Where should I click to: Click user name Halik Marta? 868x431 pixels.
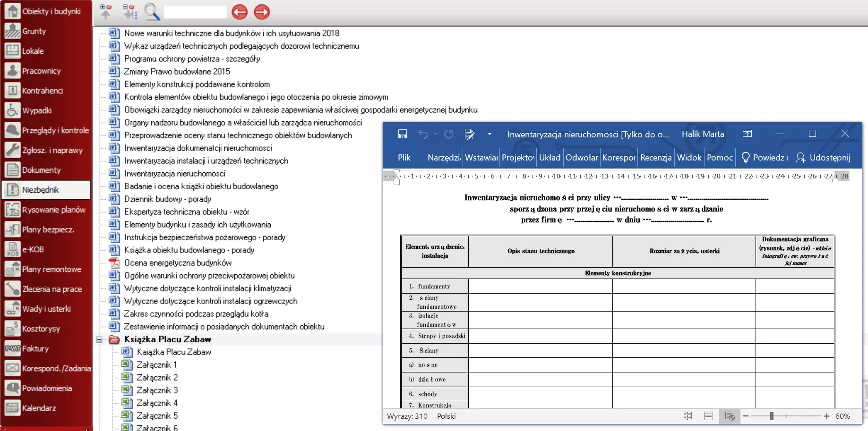coord(703,134)
